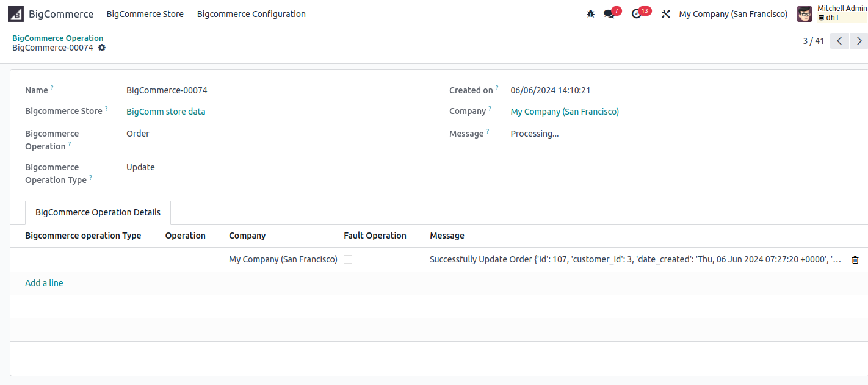
Task: Show help tooltip for Created on field
Action: point(497,88)
